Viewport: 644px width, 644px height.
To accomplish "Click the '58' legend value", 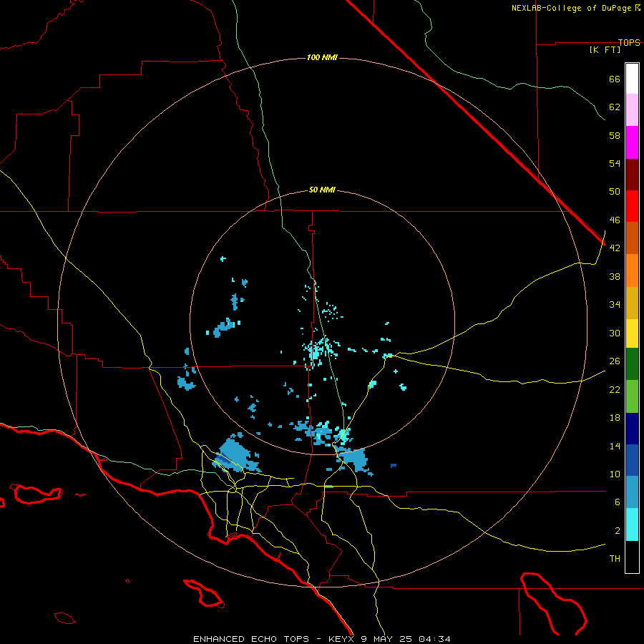I will pos(615,135).
